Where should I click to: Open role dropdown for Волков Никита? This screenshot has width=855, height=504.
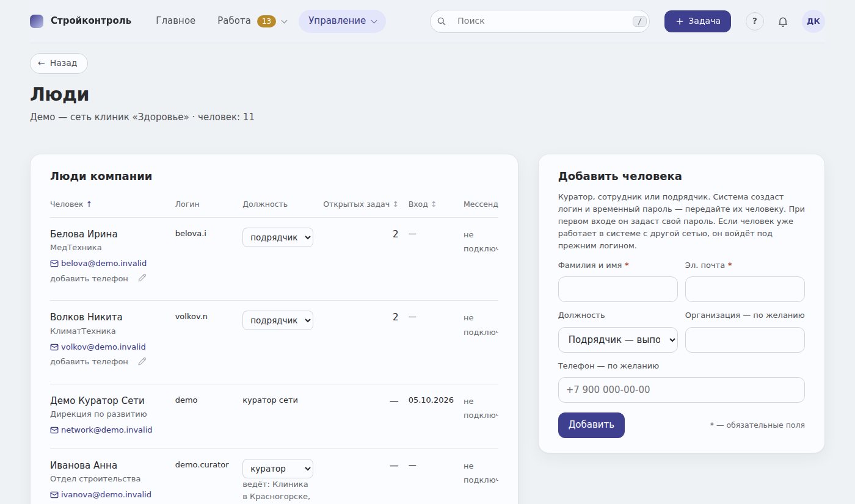[278, 320]
